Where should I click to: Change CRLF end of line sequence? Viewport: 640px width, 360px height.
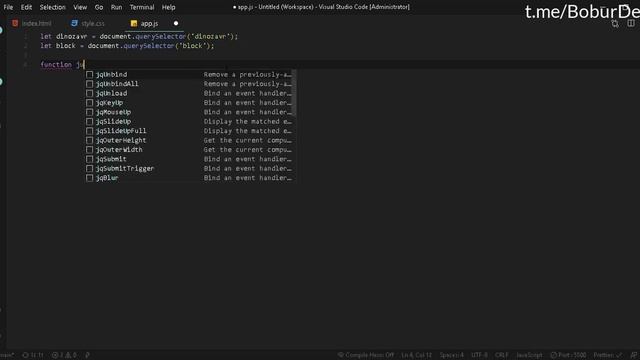click(x=502, y=356)
